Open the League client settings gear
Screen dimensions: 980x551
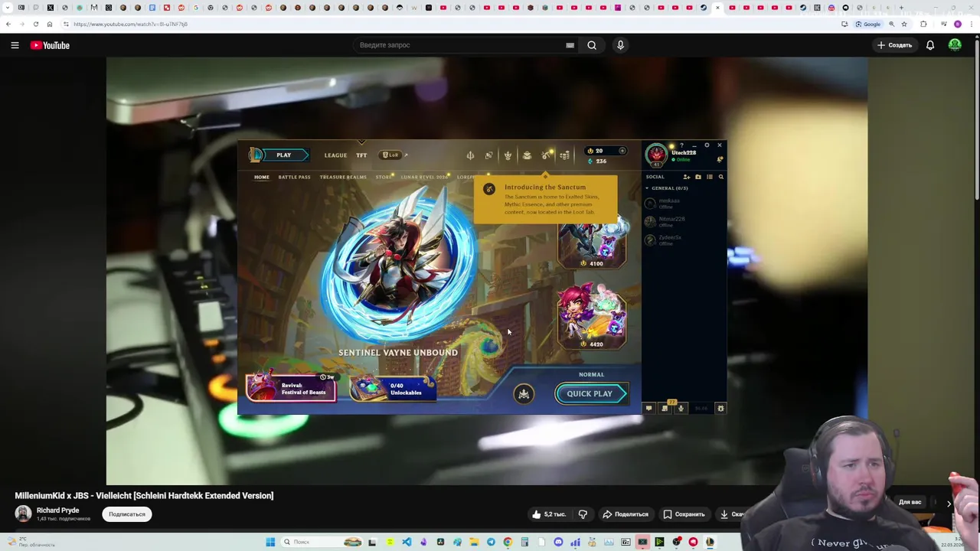coord(707,145)
